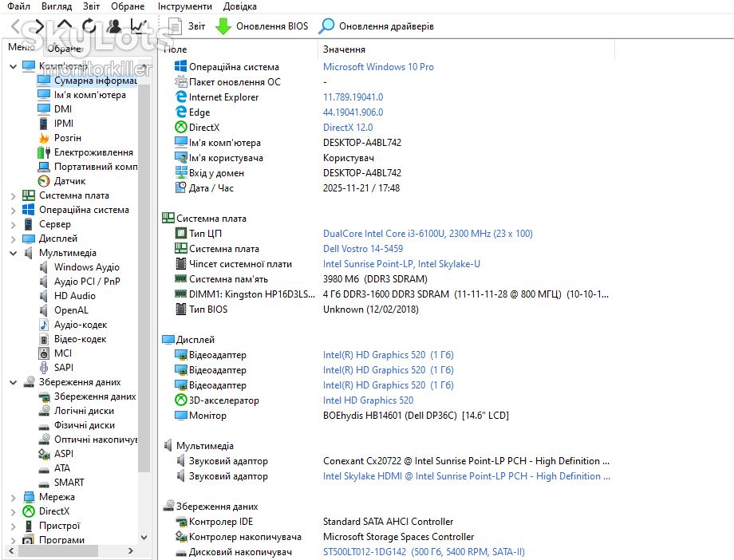
Task: Expand the Пристрої tree node
Action: pos(13,526)
